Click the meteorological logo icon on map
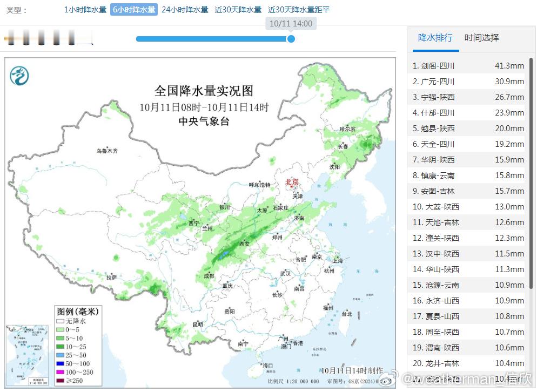This screenshot has width=537, height=392. [19, 76]
